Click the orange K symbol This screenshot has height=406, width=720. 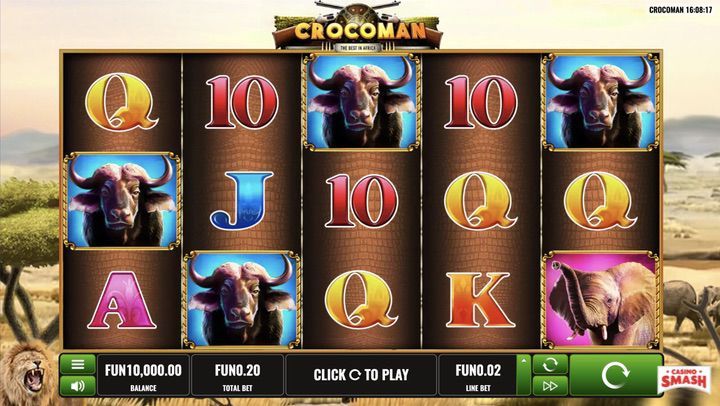pyautogui.click(x=480, y=300)
